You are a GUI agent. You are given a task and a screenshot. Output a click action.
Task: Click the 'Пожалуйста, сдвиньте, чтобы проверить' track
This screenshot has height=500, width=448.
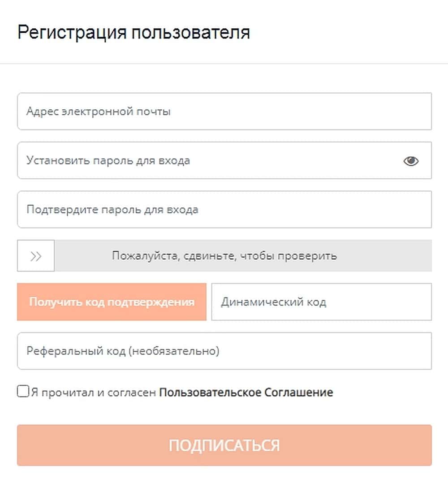(243, 256)
